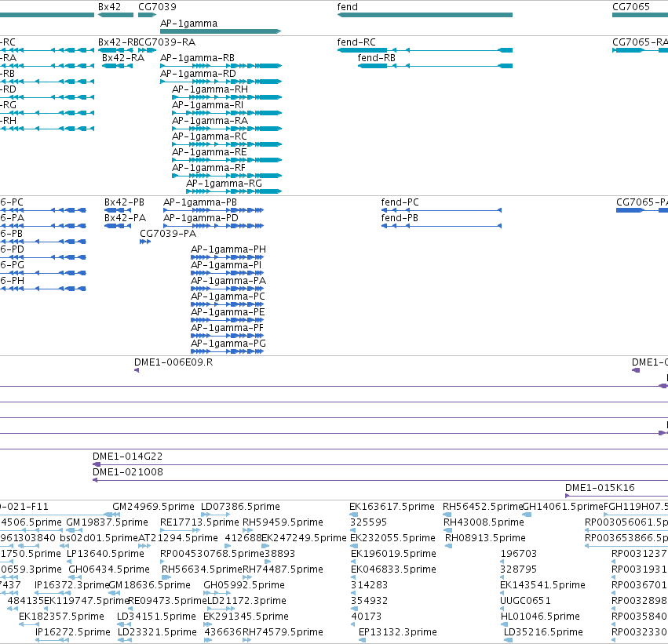Click transcript AP-1gamma-RH
The image size is (668, 644).
click(x=210, y=89)
